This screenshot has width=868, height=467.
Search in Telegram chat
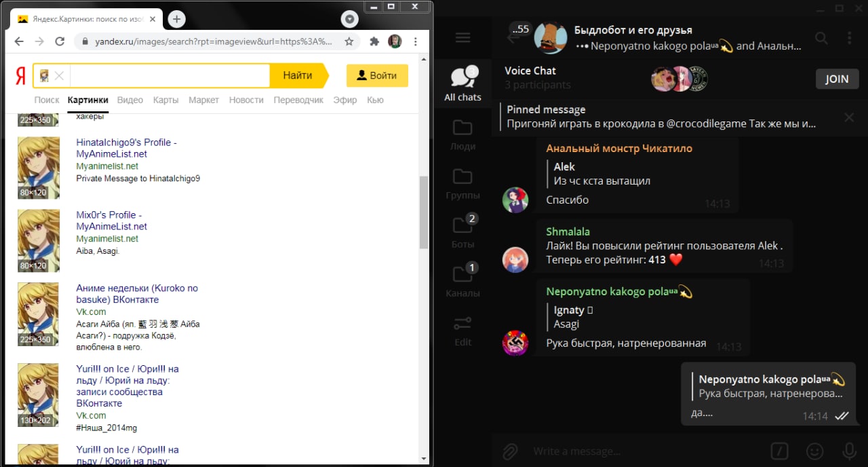click(821, 38)
